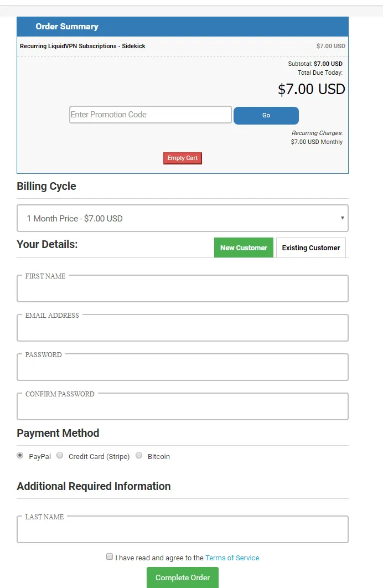Image resolution: width=383 pixels, height=588 pixels.
Task: Click the Recurring LiquidVPN Subscriptions item
Action: click(82, 46)
